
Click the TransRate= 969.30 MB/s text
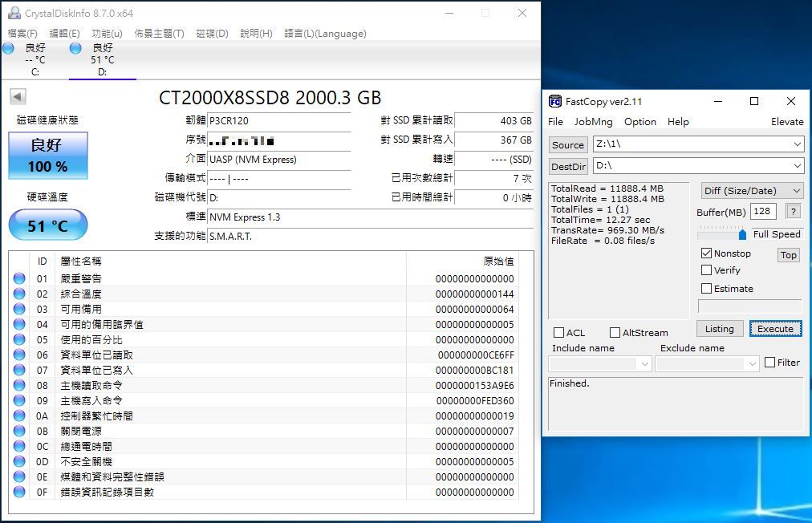click(x=607, y=230)
